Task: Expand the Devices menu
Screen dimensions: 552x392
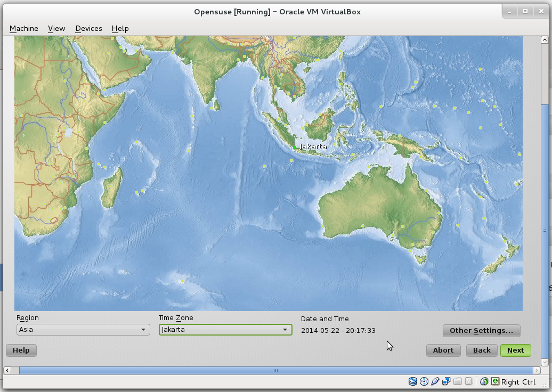Action: click(88, 28)
